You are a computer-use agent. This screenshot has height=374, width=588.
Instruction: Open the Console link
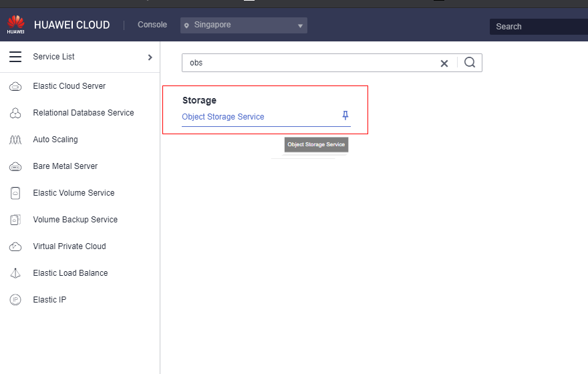point(152,25)
